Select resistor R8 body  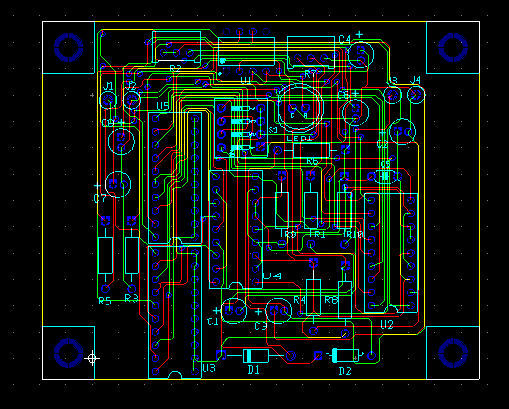(345, 300)
